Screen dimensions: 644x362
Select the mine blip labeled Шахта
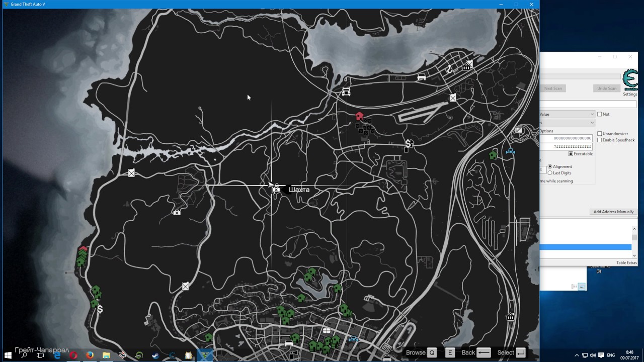pyautogui.click(x=276, y=190)
